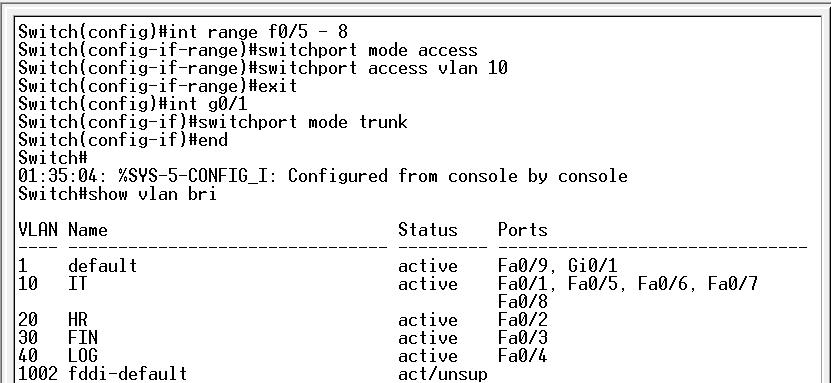The width and height of the screenshot is (831, 383).
Task: Click the 'int g0/1' command line
Action: (x=132, y=104)
